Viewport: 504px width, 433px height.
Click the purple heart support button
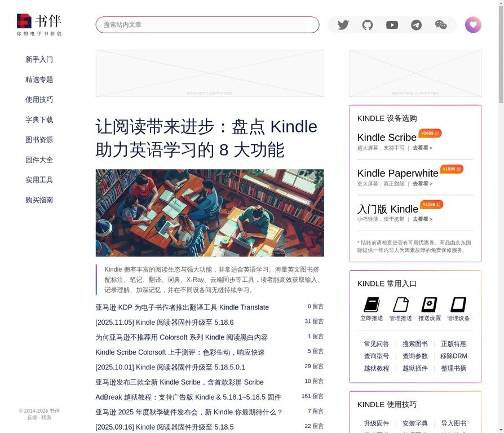click(473, 25)
